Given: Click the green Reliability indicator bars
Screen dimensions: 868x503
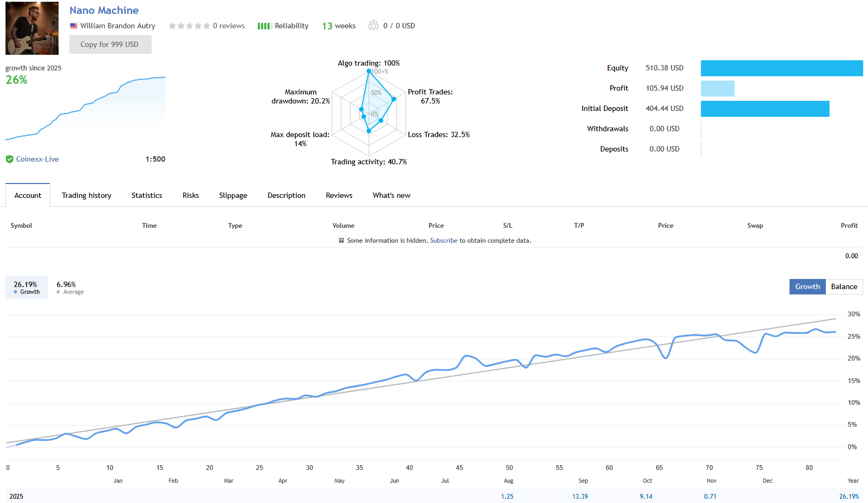Looking at the screenshot, I should tap(264, 25).
